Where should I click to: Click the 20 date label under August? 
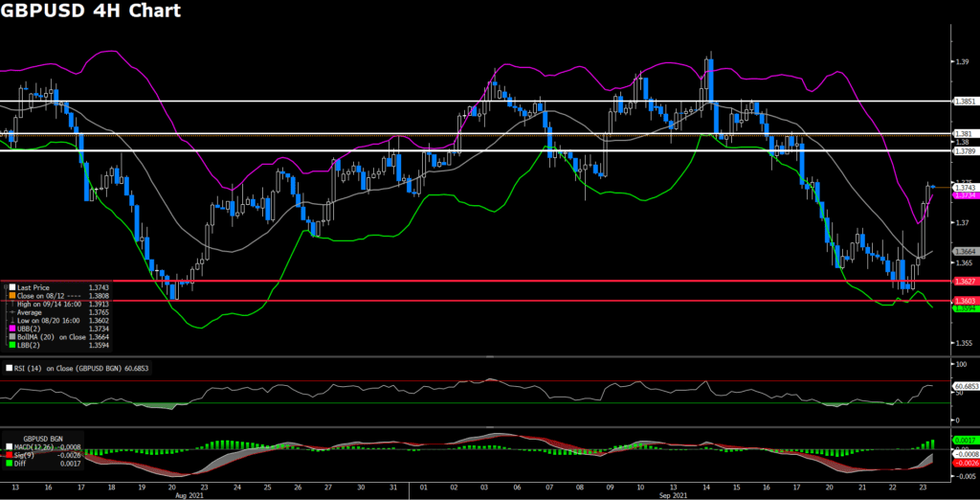171,487
